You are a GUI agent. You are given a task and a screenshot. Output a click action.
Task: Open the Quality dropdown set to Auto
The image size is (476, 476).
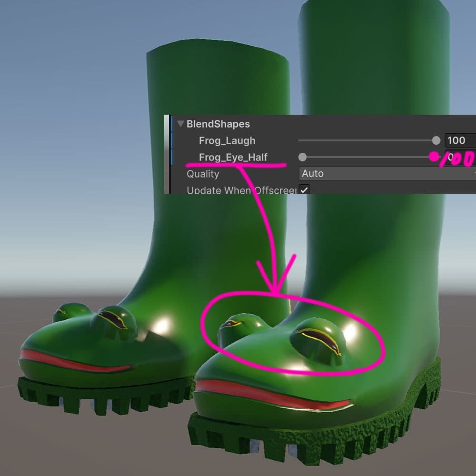tap(387, 174)
